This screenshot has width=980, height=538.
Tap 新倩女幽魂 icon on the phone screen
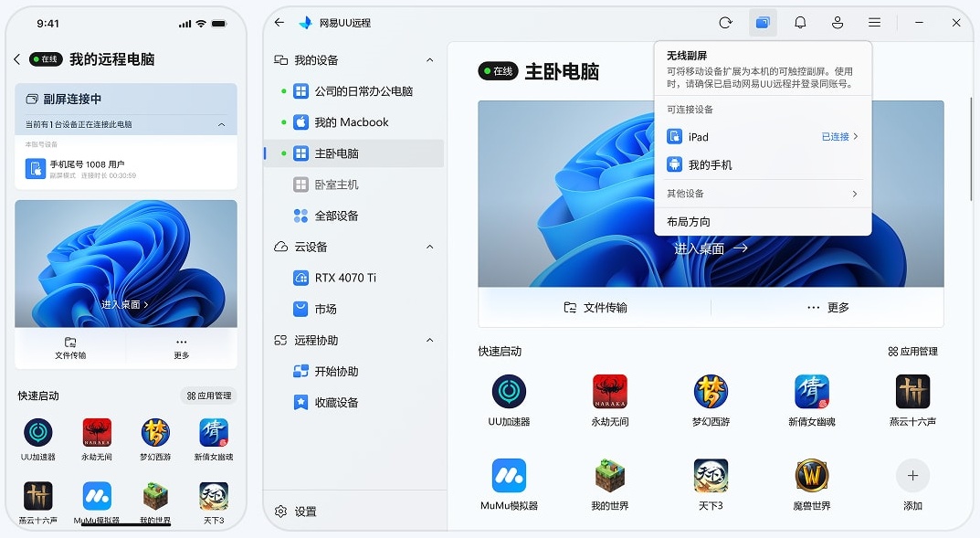coord(214,432)
